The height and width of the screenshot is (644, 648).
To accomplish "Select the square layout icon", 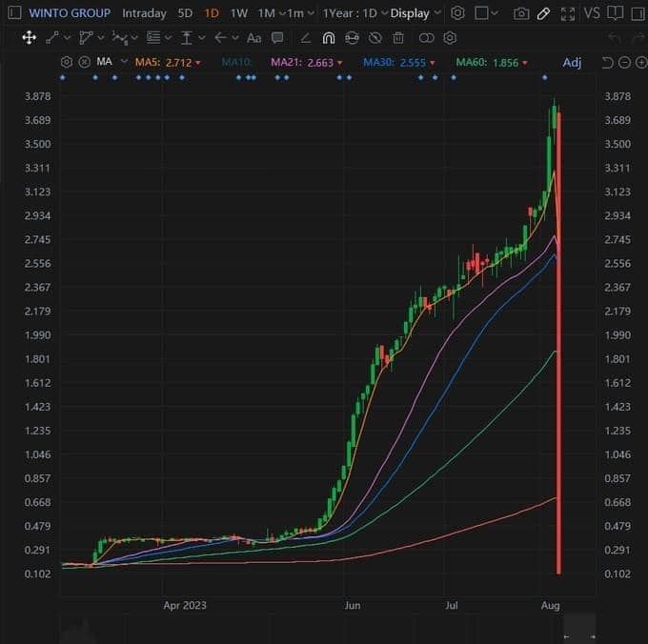I will point(481,13).
